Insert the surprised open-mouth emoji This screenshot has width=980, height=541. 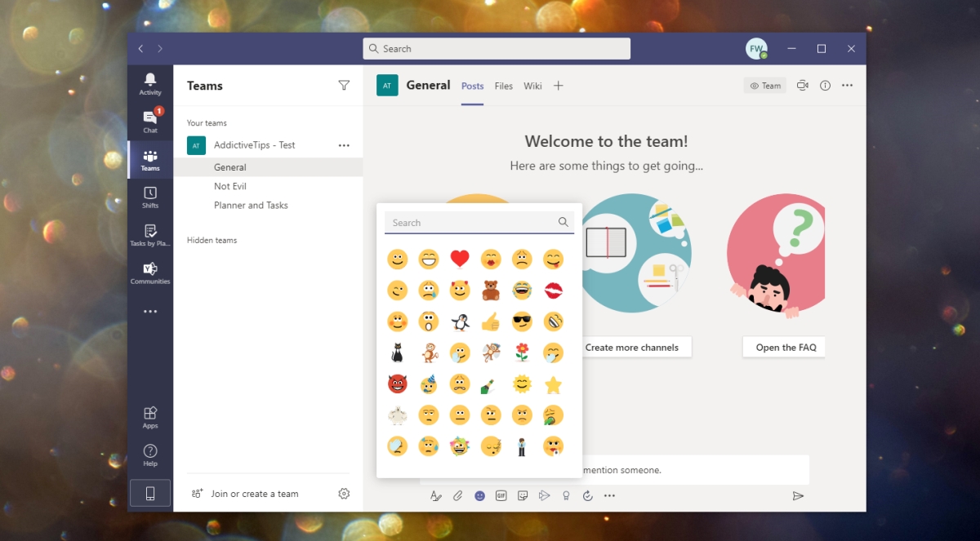coord(429,321)
